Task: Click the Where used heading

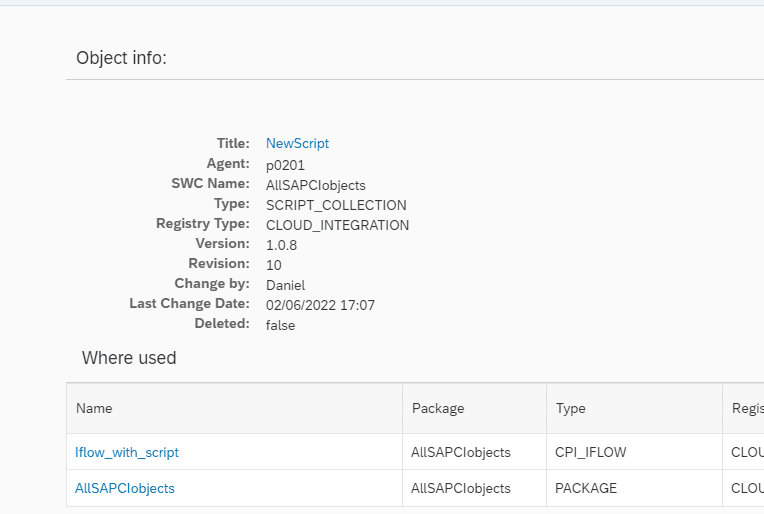Action: (129, 358)
